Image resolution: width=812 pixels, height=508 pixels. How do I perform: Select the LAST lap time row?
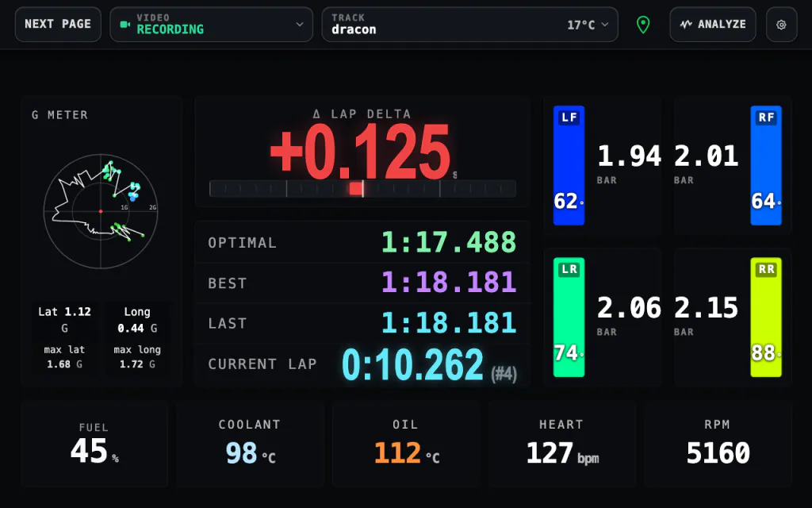click(x=362, y=323)
